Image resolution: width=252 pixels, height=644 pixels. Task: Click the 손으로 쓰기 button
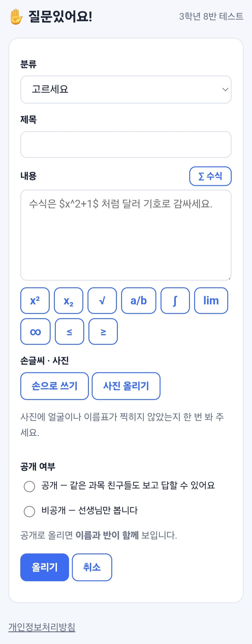coord(55,386)
